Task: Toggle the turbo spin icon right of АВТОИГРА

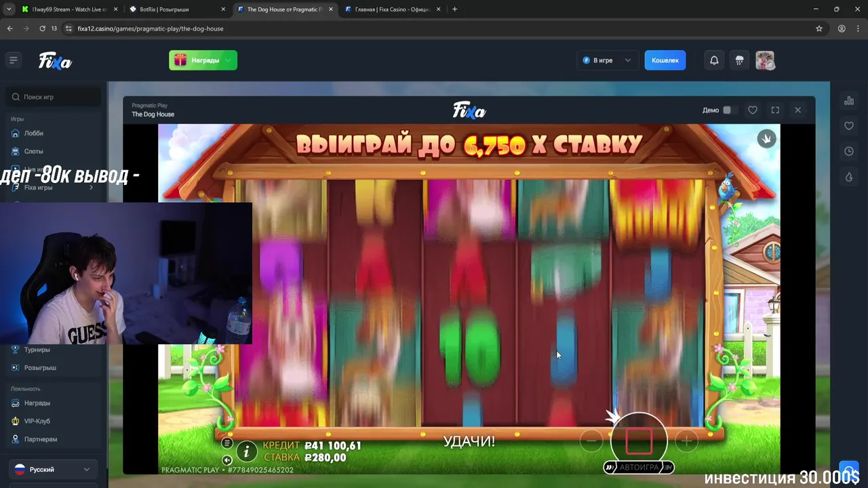Action: point(668,468)
